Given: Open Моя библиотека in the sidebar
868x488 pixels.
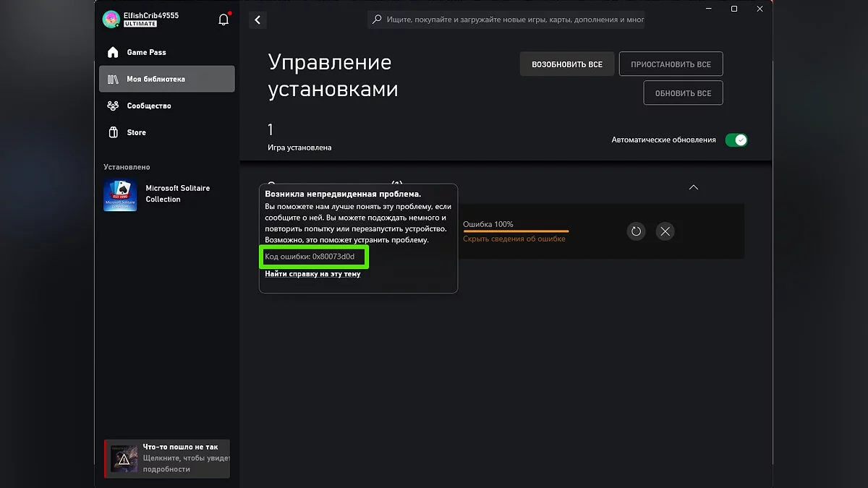Looking at the screenshot, I should coord(166,79).
